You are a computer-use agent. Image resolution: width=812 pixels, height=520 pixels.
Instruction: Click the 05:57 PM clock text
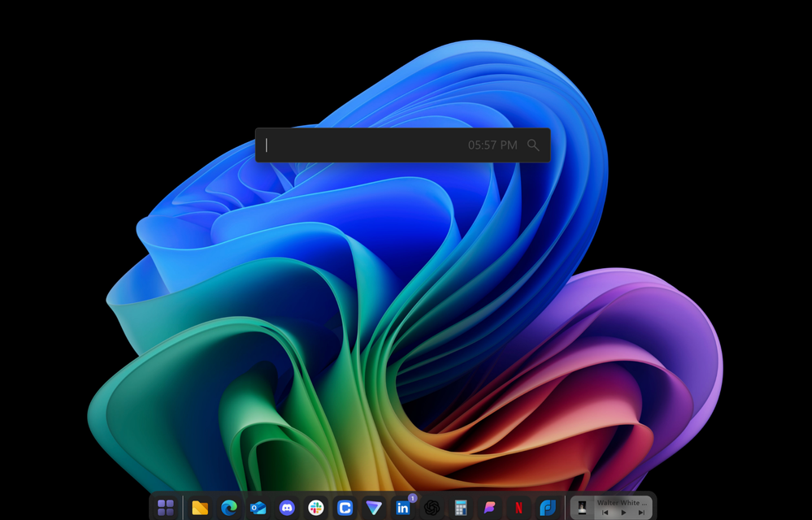493,145
